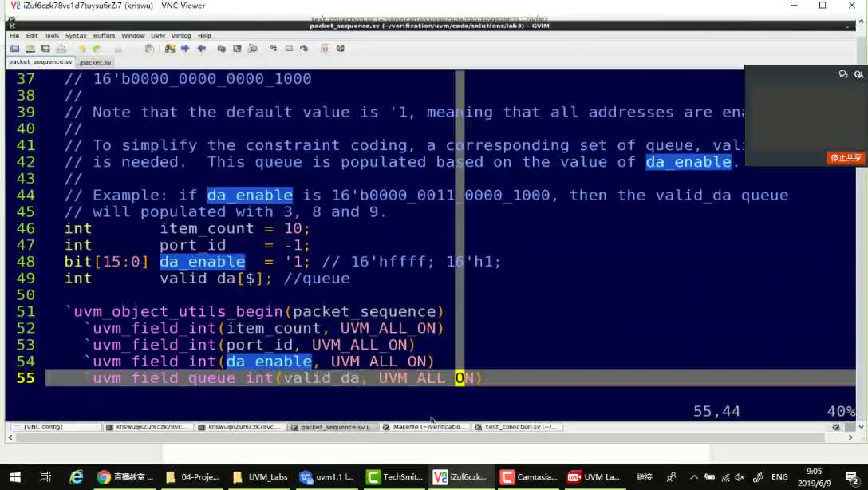Click the Help toolbar icon
This screenshot has height=490, width=868.
tap(325, 49)
